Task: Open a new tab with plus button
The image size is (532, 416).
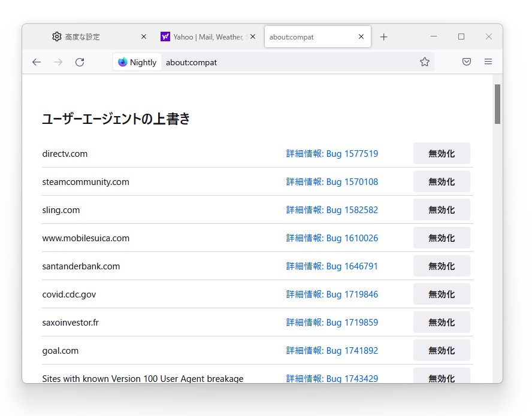Action: tap(384, 37)
